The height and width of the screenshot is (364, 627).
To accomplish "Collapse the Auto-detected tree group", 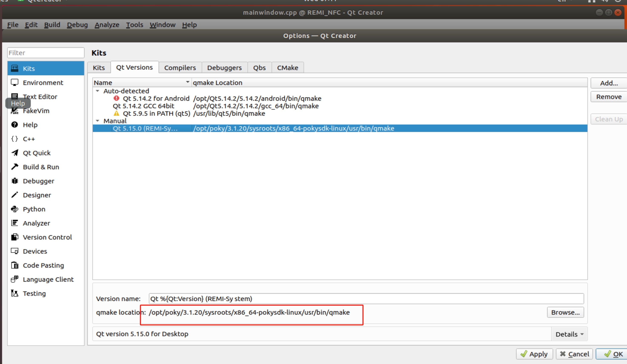I will click(x=97, y=91).
